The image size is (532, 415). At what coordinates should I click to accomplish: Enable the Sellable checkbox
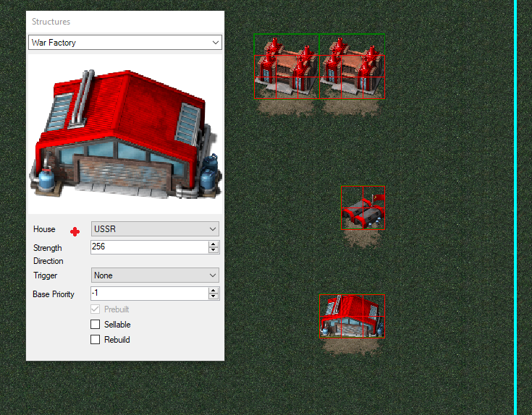click(96, 324)
